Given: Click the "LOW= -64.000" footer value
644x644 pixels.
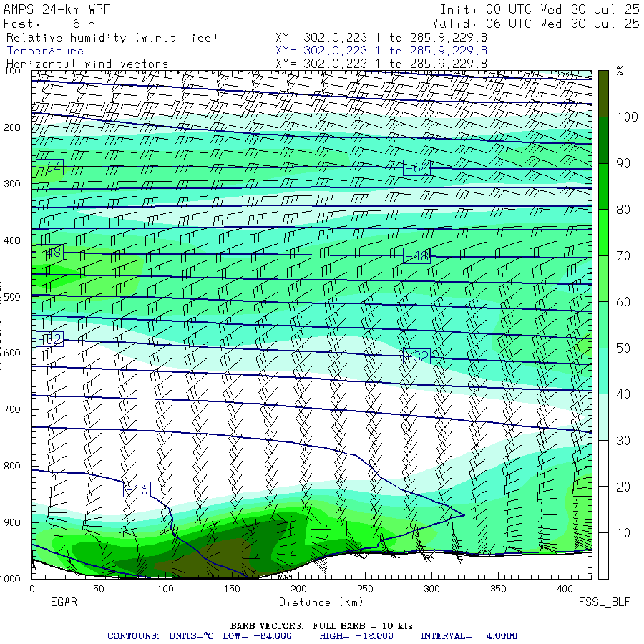Looking at the screenshot, I should click(x=257, y=636).
